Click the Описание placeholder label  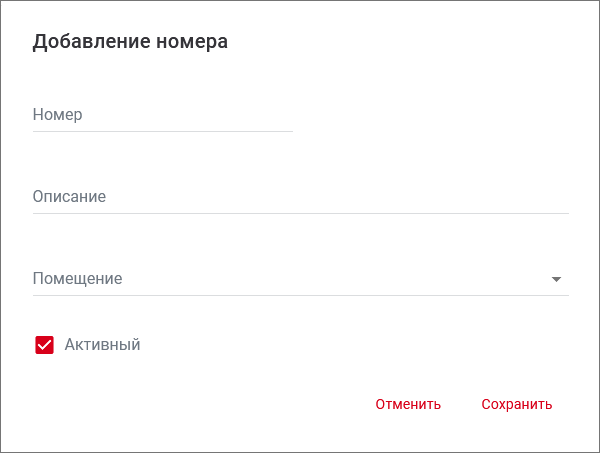pyautogui.click(x=69, y=197)
